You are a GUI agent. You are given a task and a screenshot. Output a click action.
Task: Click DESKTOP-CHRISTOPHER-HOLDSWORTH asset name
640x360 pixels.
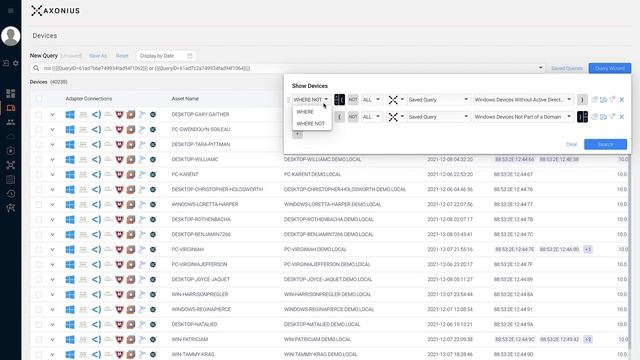click(217, 189)
